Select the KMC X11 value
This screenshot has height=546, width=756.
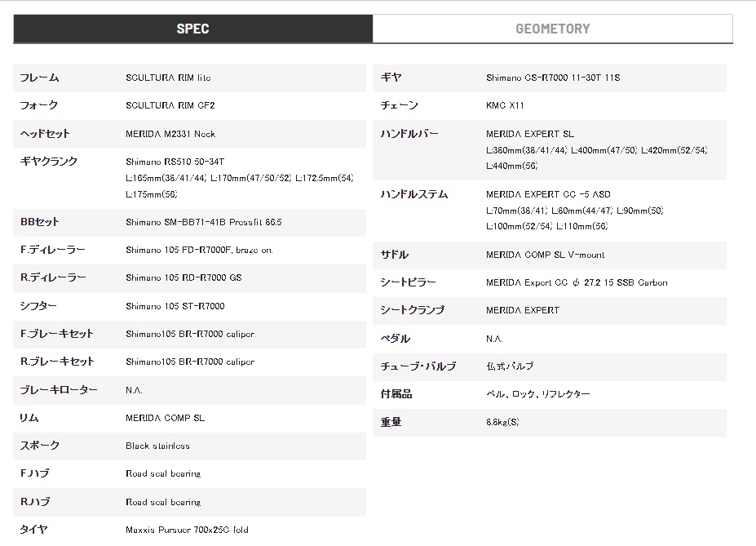point(505,105)
